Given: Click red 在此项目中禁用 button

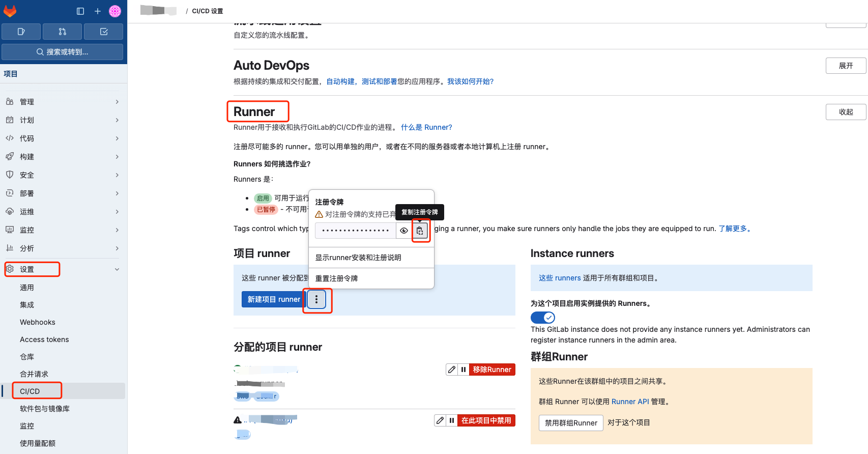Looking at the screenshot, I should coord(486,420).
